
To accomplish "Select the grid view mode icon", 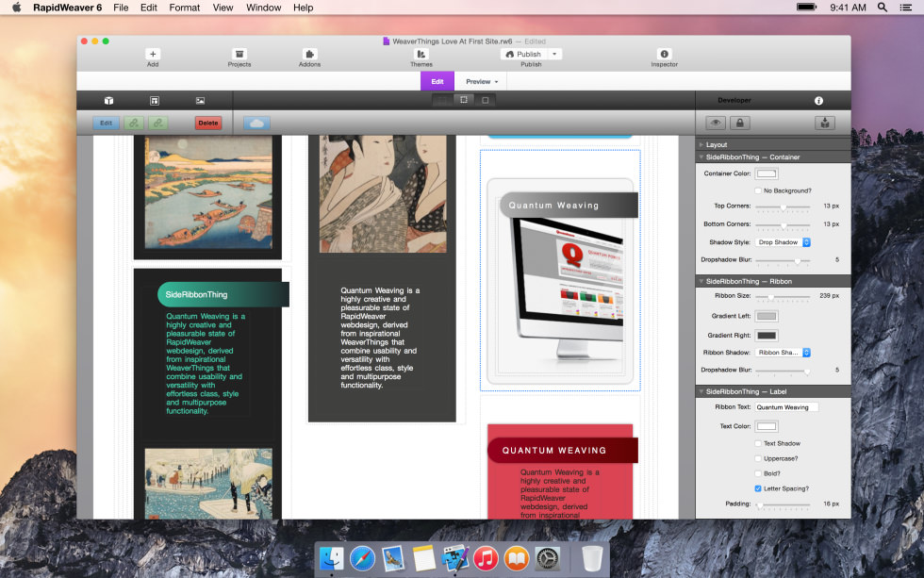I will [x=442, y=100].
